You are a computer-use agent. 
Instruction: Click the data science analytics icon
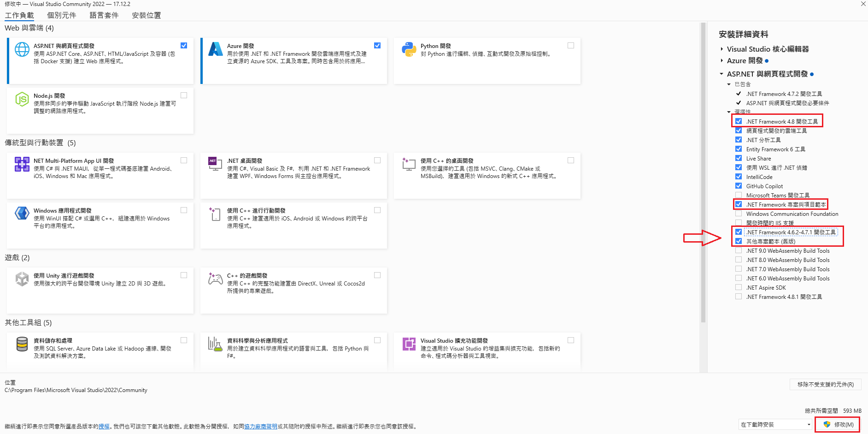[215, 344]
